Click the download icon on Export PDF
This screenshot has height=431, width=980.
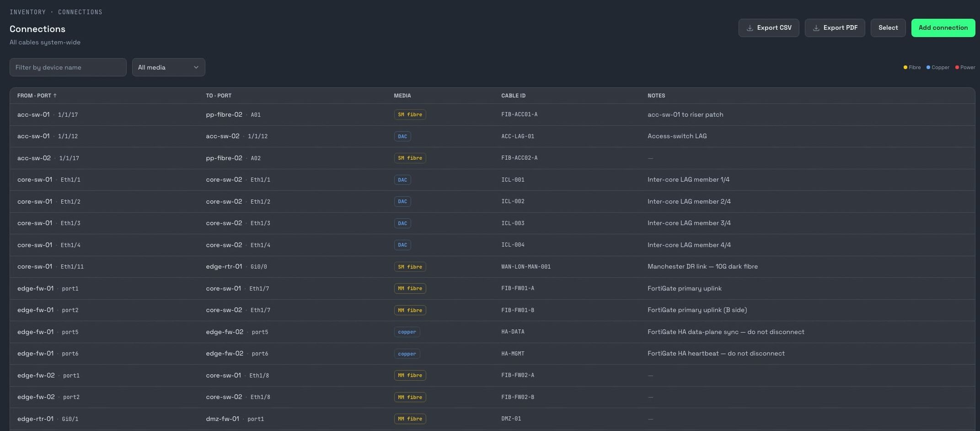coord(816,28)
